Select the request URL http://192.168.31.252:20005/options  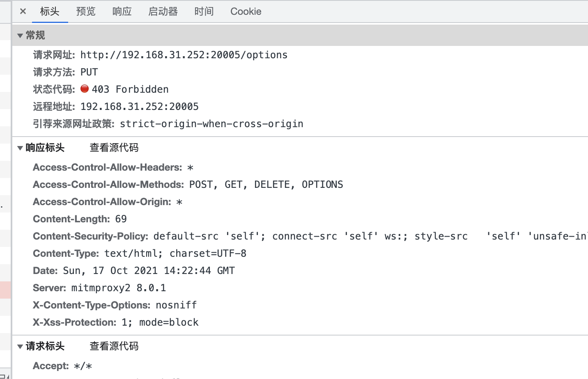coord(184,55)
